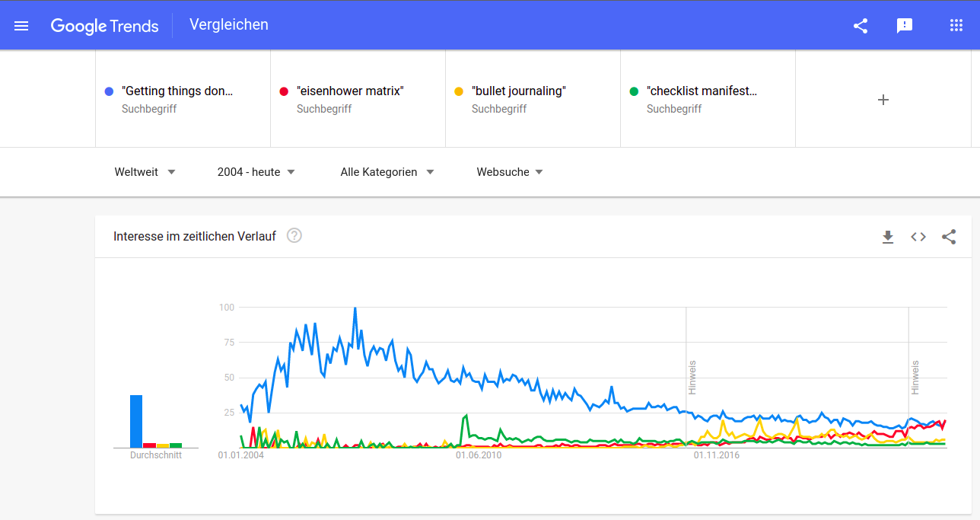The height and width of the screenshot is (520, 980).
Task: Add a new comparison term with the plus button
Action: 883,99
